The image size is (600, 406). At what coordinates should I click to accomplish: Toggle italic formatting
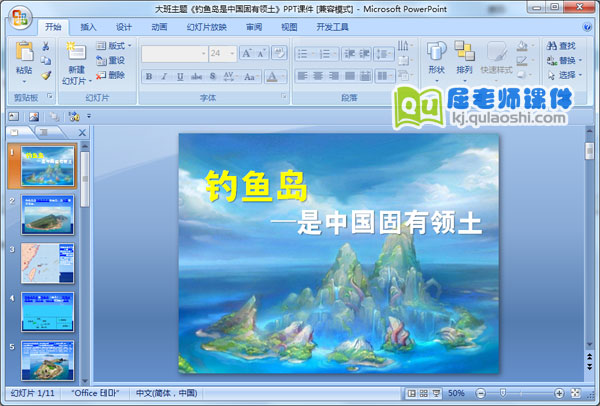tap(164, 77)
